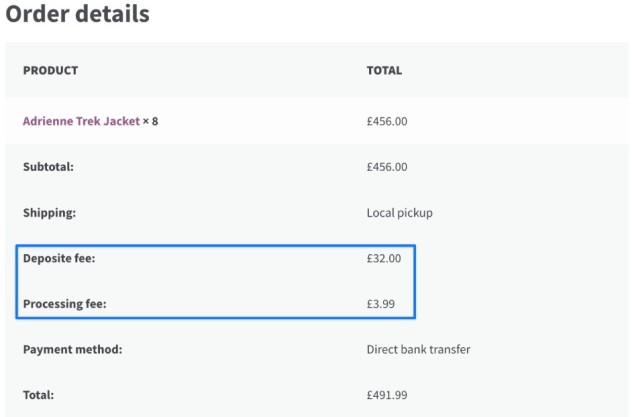Select the PRODUCT column header

pos(50,71)
